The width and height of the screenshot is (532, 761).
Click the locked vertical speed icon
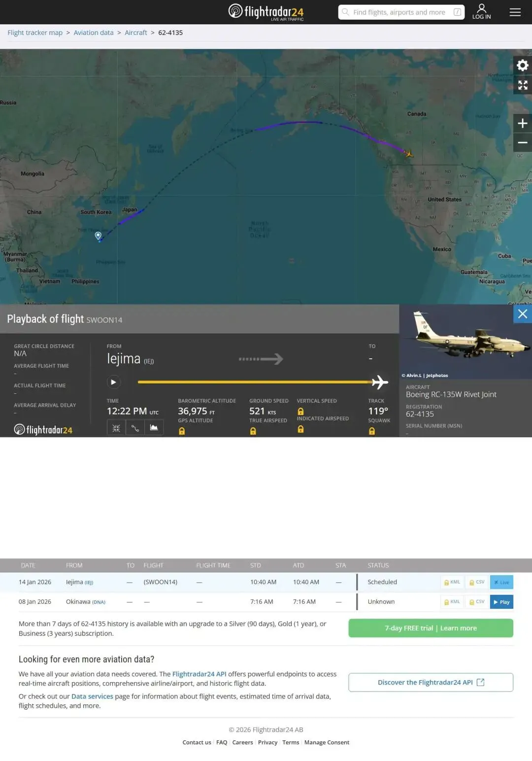(x=300, y=412)
